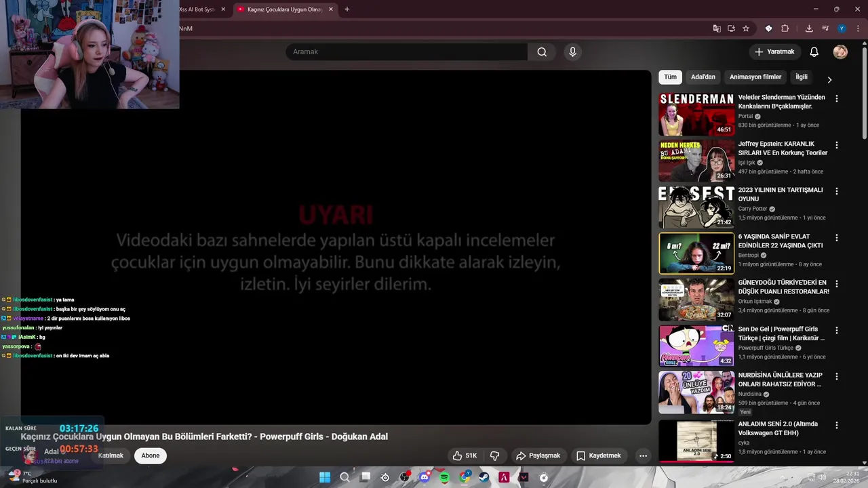Screen dimensions: 868x488
Task: Share the video via Paylaşmak
Action: 538,455
